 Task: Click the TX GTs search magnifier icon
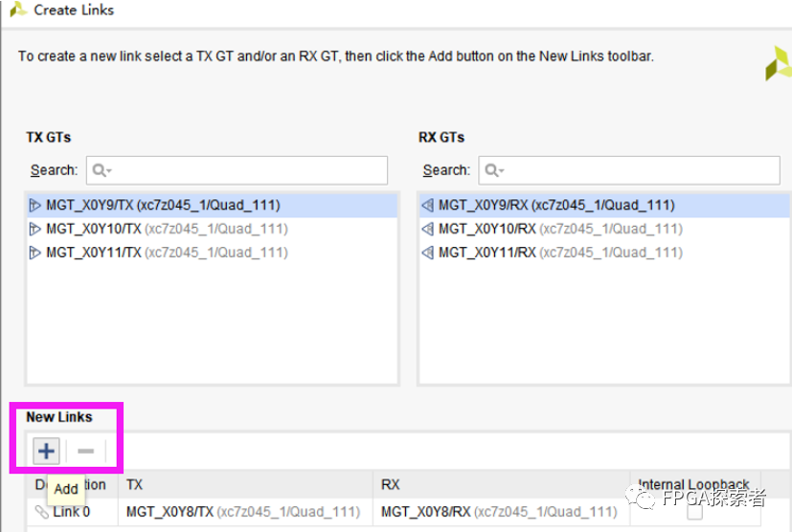coord(98,170)
